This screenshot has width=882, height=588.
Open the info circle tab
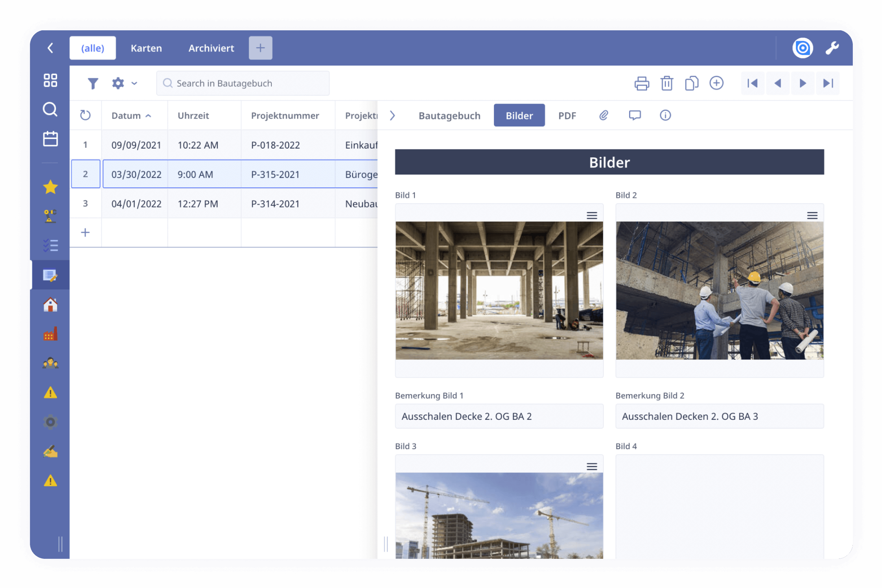pos(665,115)
